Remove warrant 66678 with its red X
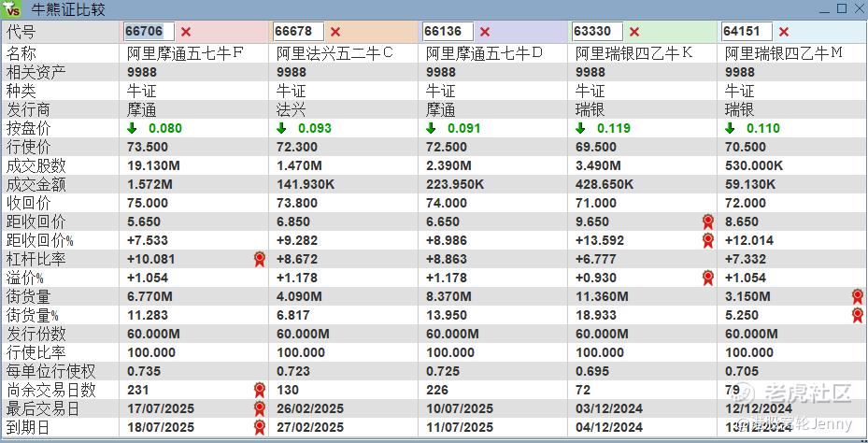 (x=335, y=32)
